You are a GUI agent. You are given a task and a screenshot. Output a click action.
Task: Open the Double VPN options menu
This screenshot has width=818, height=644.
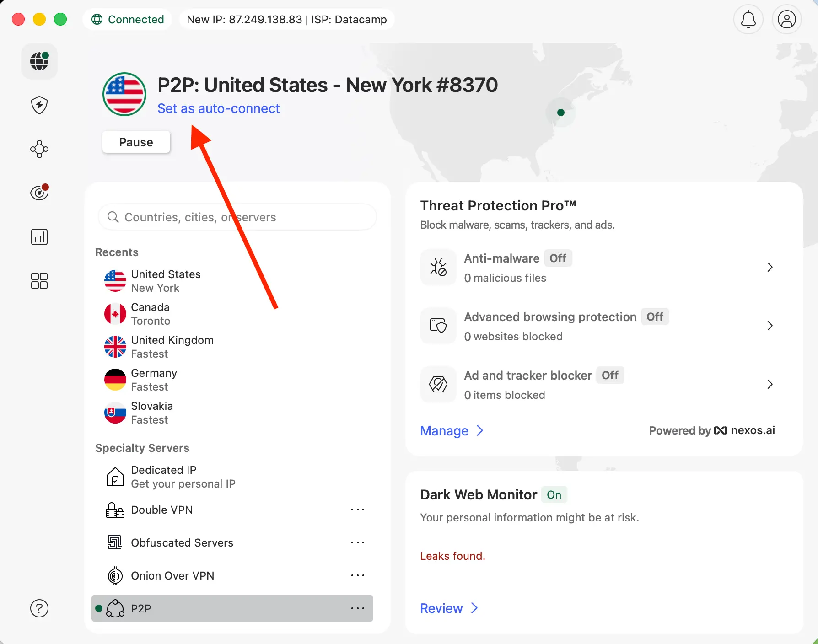click(x=358, y=510)
